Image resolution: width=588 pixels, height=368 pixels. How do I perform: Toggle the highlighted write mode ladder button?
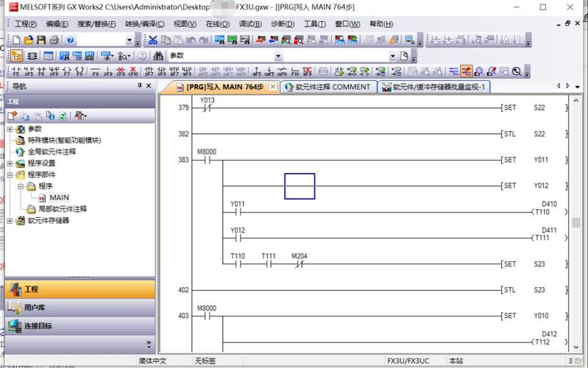466,71
